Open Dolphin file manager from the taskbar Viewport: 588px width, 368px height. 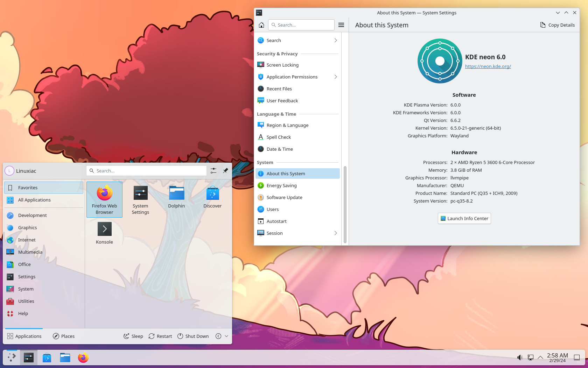[65, 357]
